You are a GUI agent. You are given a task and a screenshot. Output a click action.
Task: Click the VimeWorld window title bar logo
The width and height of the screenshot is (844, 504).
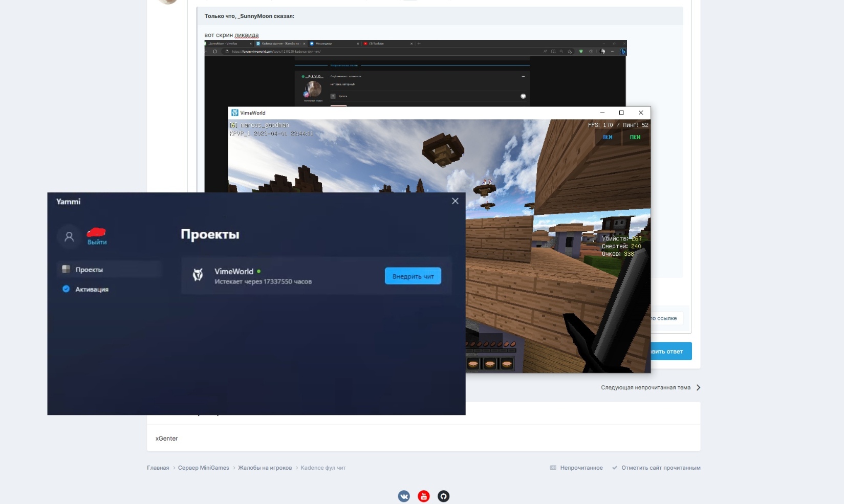235,113
